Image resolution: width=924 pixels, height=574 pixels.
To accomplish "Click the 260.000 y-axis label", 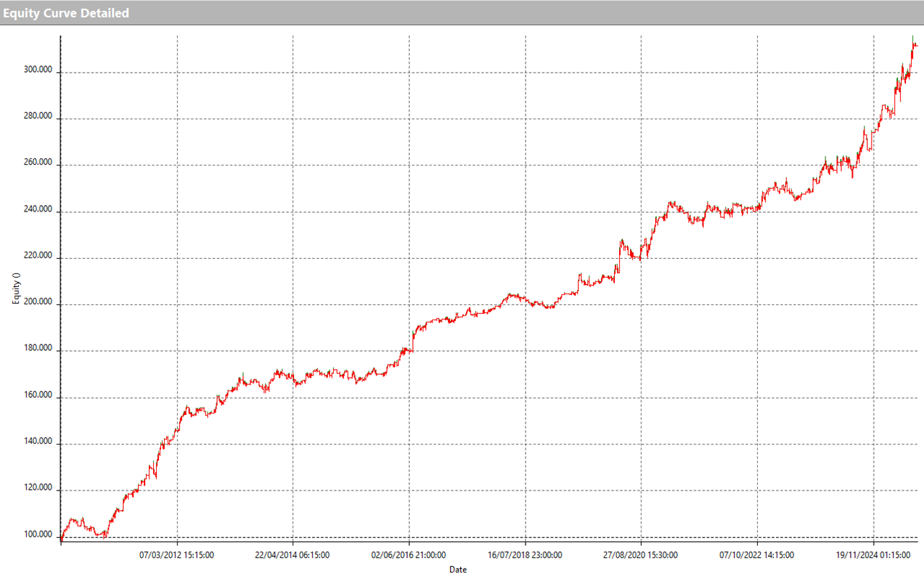I will 38,163.
